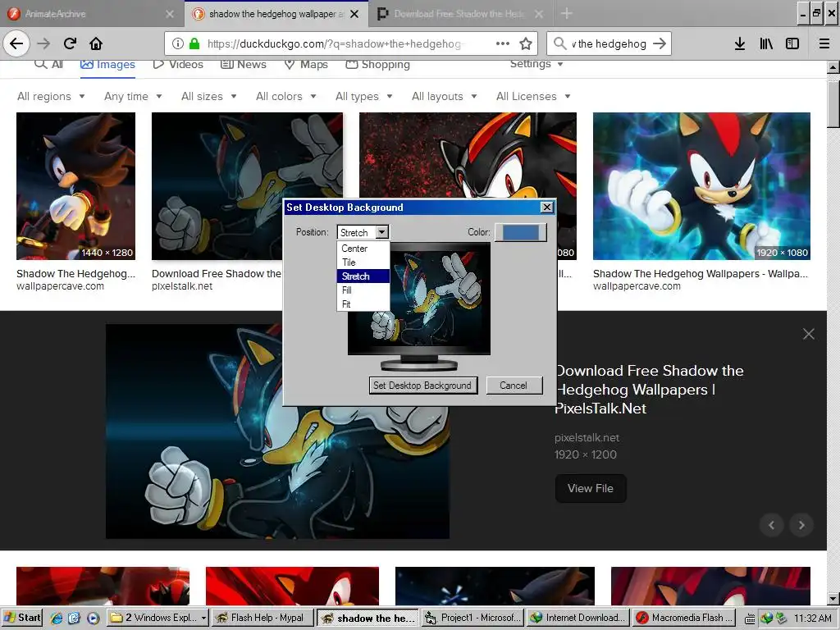Close the image detail pane X
The height and width of the screenshot is (630, 840).
pos(808,334)
